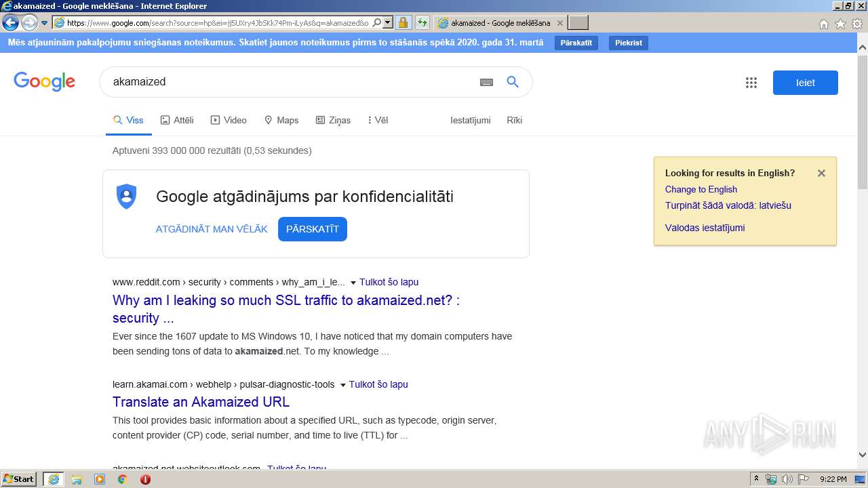Click the Ieiet sign-in button
The image size is (868, 488).
(x=806, y=83)
